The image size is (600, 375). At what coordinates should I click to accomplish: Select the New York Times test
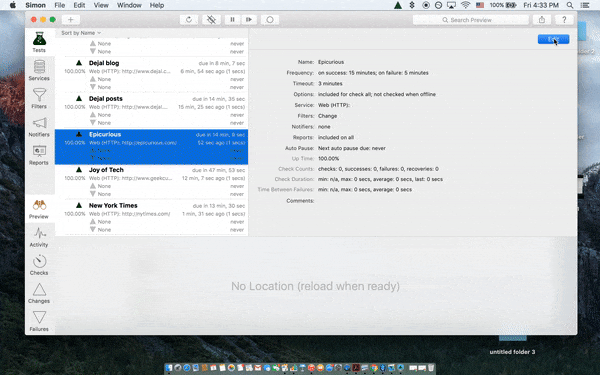tap(152, 217)
